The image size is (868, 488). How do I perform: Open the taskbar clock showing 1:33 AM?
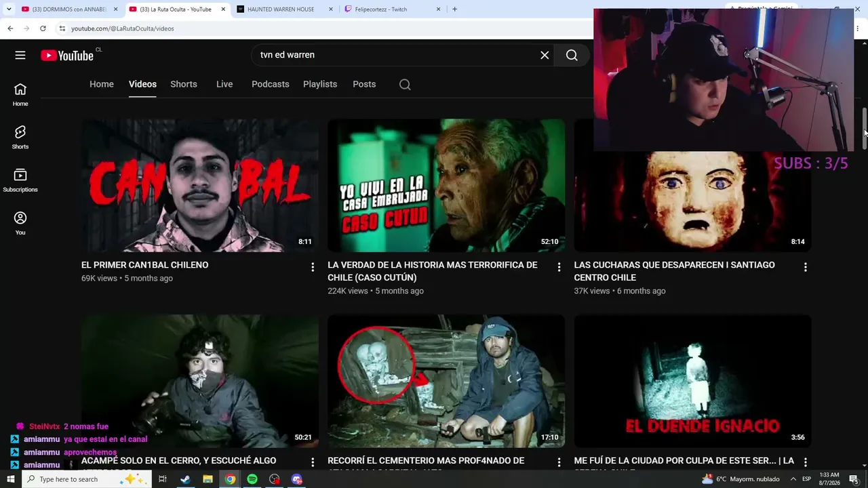[829, 479]
